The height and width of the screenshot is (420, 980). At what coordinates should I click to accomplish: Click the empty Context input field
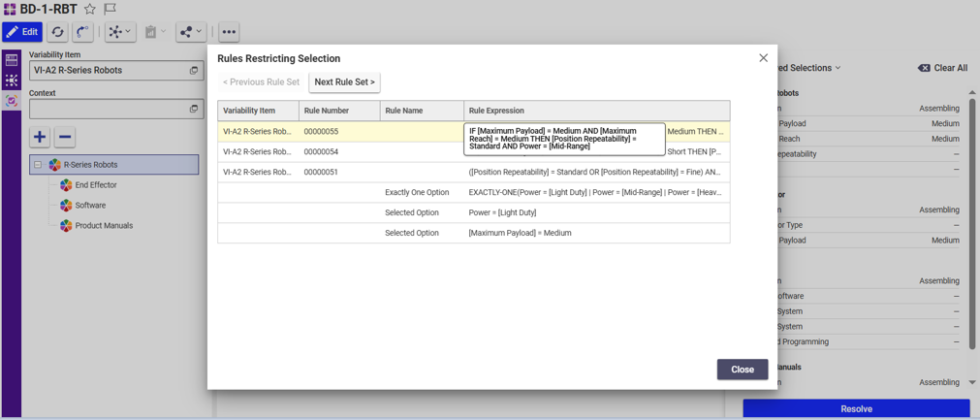[x=116, y=109]
